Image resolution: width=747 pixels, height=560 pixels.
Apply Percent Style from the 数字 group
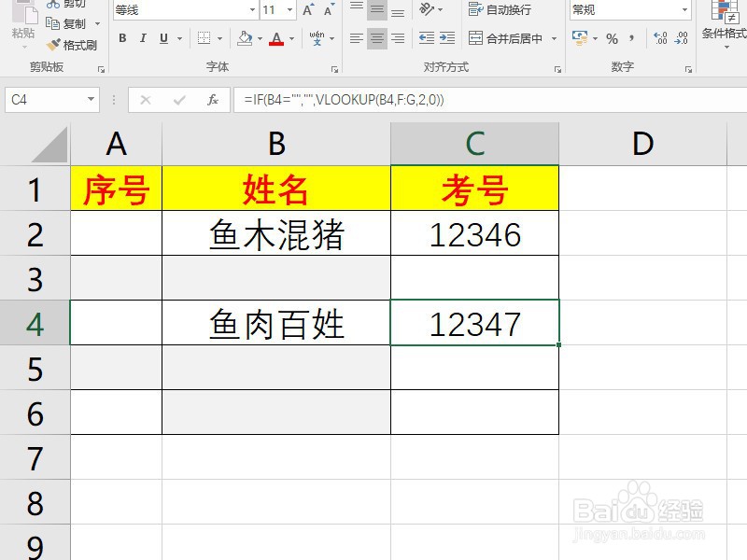click(x=613, y=37)
